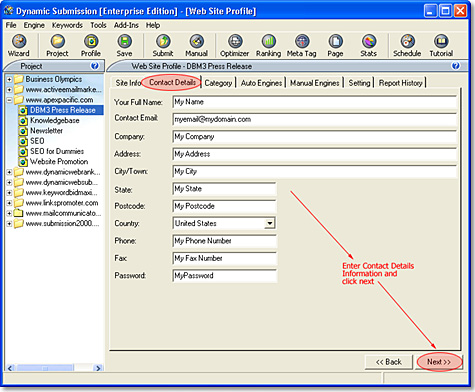Click in the Company field
This screenshot has width=475, height=392.
click(x=315, y=137)
